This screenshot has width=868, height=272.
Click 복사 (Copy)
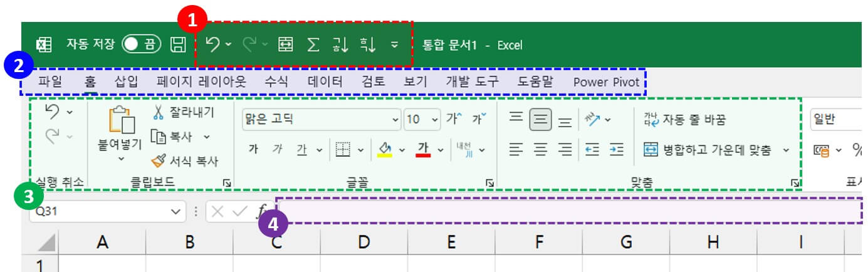click(x=172, y=137)
